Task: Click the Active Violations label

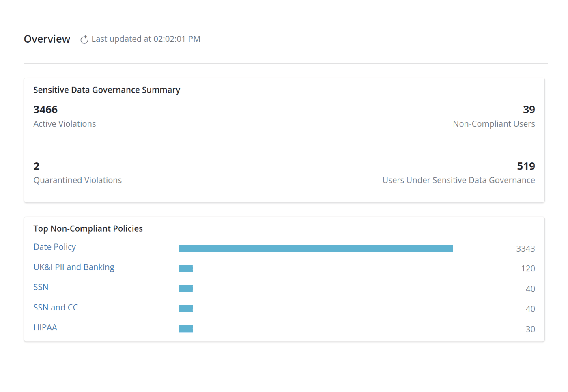Action: [65, 124]
